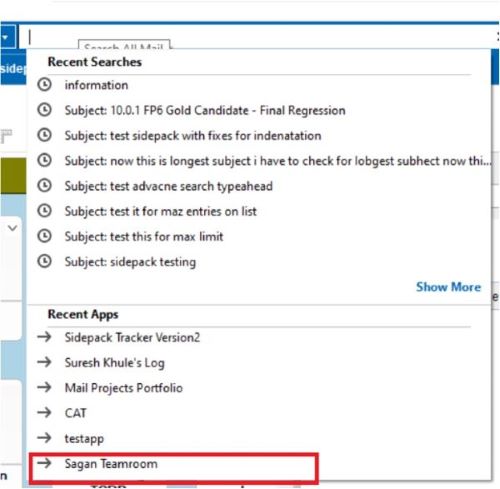Open search scope dropdown arrow left of search box
The image size is (500, 489).
point(7,37)
